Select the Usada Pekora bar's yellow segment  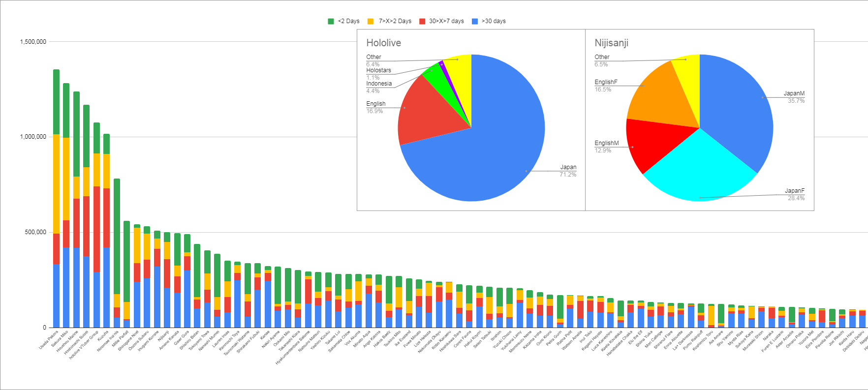(x=56, y=184)
